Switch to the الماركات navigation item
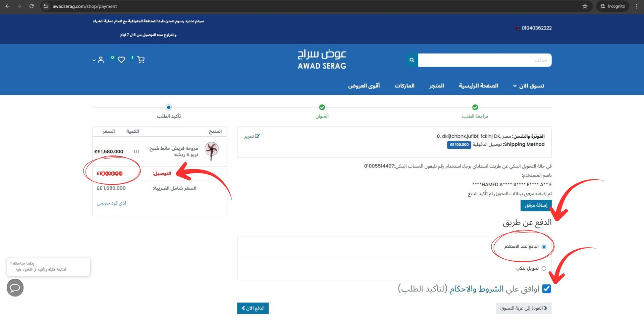Viewport: 644px width, 332px height. pos(404,85)
